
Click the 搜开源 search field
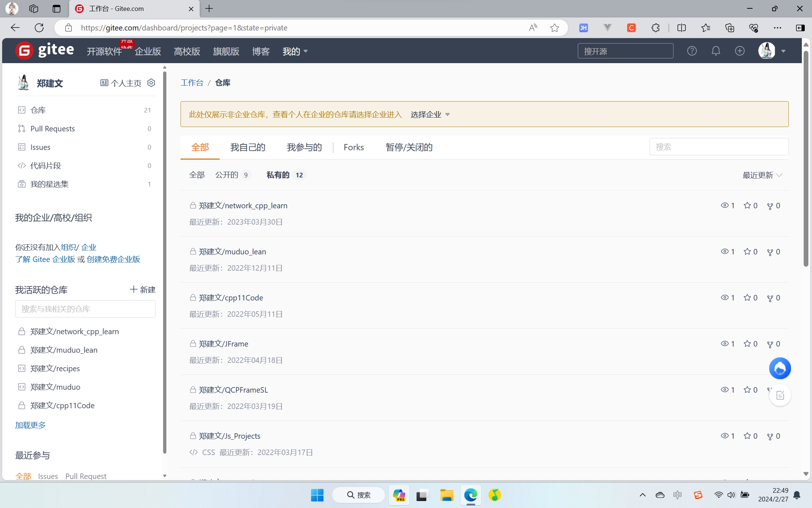pyautogui.click(x=625, y=51)
